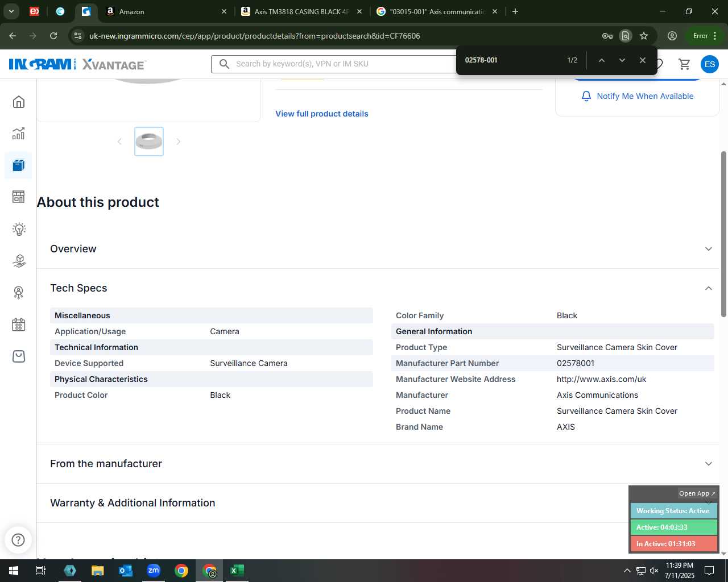Open the cube-in-hand services icon in sidebar
The height and width of the screenshot is (582, 728).
19,261
